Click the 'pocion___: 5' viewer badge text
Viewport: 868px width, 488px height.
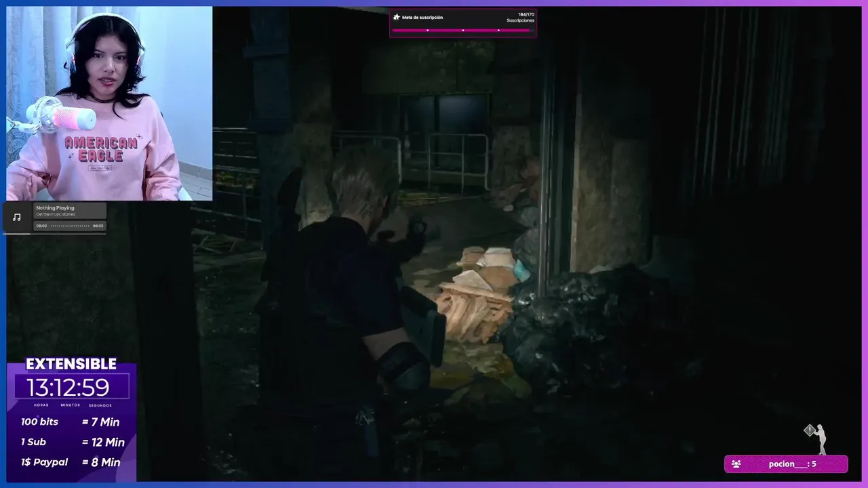click(x=792, y=464)
